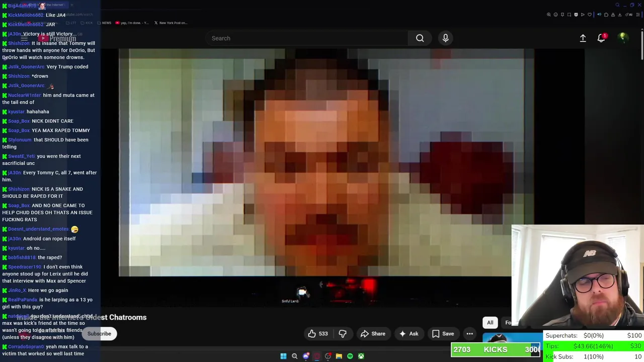Open Spotify from the taskbar
The image size is (644, 362).
click(x=350, y=356)
